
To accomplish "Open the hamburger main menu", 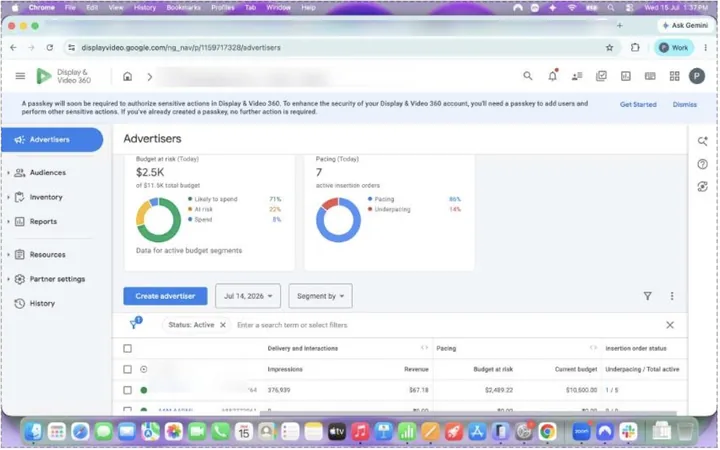I will coord(20,76).
